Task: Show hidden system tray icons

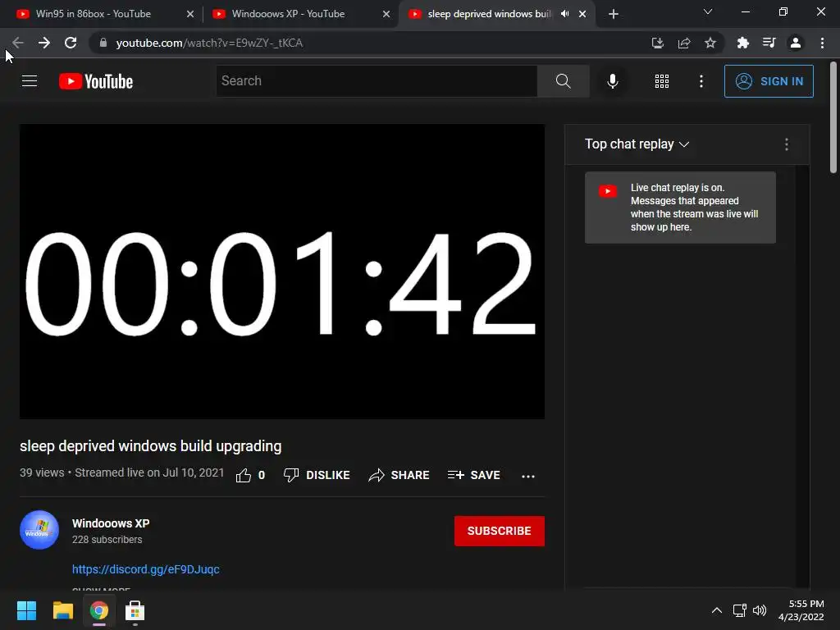Action: tap(717, 610)
